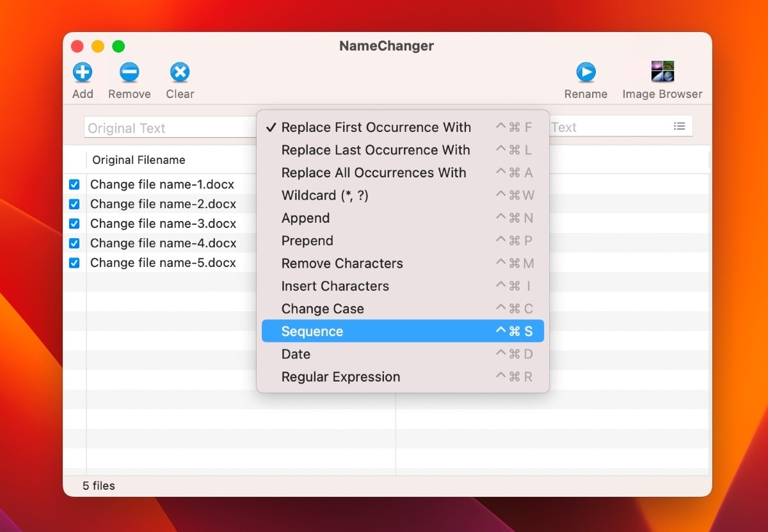Viewport: 768px width, 532px height.
Task: Click the blue X symbol above Clear
Action: point(179,72)
